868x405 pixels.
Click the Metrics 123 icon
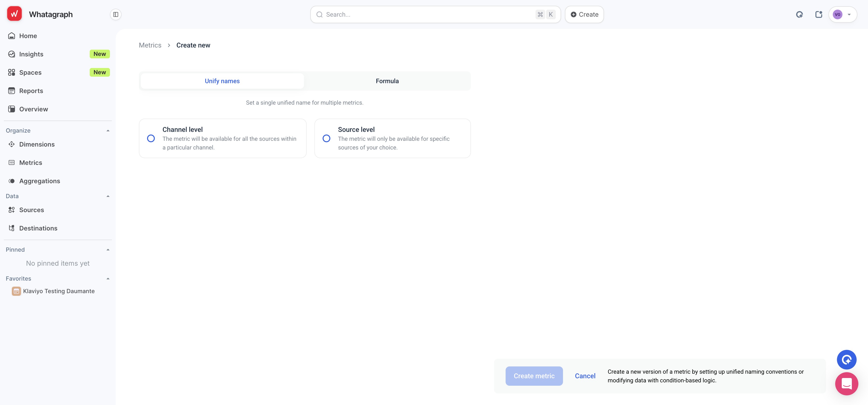point(12,162)
